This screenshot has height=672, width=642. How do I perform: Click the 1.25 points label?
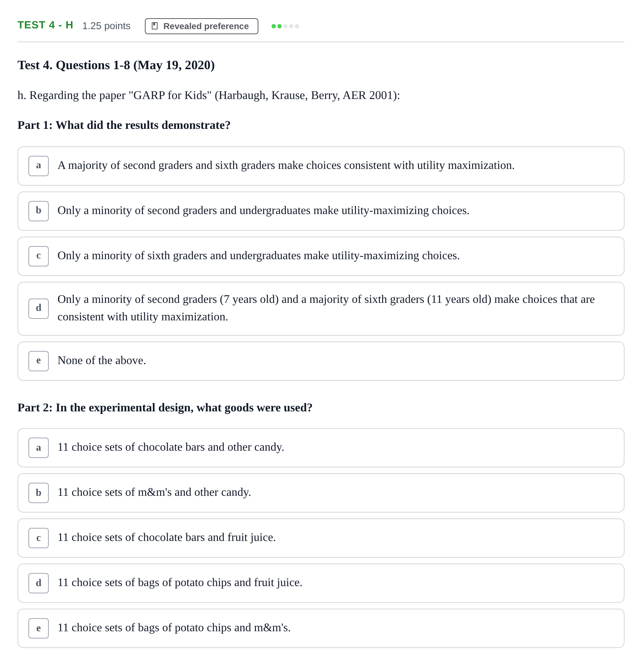coord(106,26)
